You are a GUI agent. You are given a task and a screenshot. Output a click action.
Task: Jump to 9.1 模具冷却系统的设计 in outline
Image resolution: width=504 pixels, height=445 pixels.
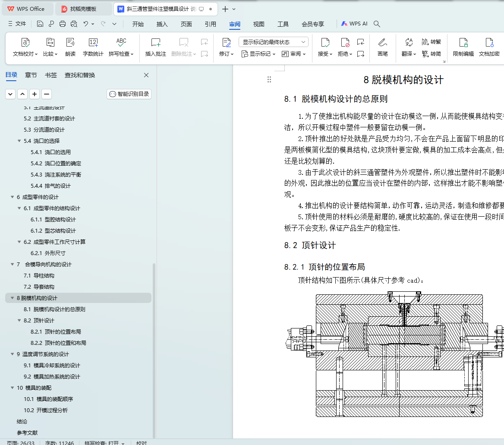pos(52,366)
